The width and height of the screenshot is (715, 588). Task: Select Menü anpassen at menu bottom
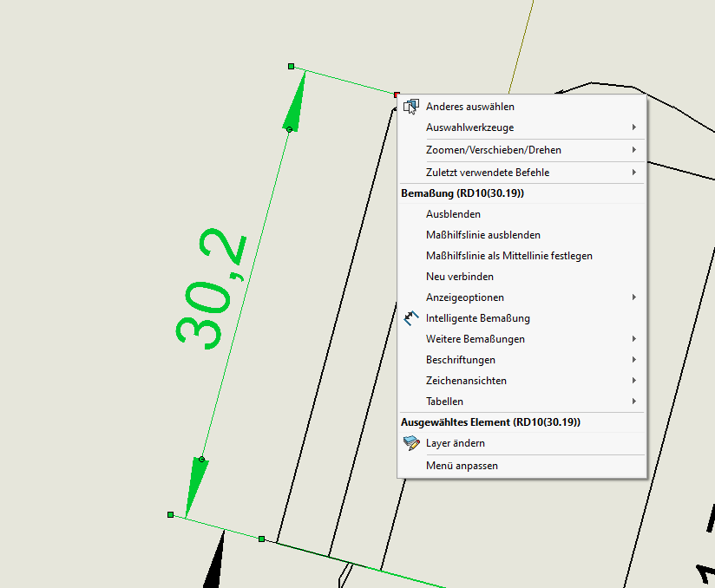pos(521,466)
